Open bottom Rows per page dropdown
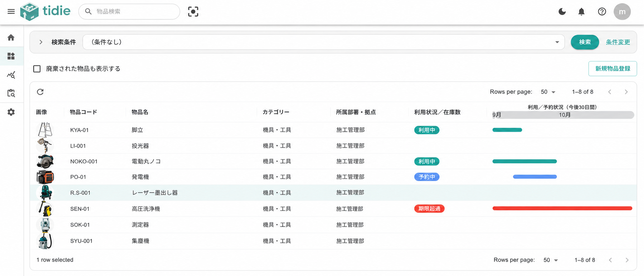 point(551,260)
